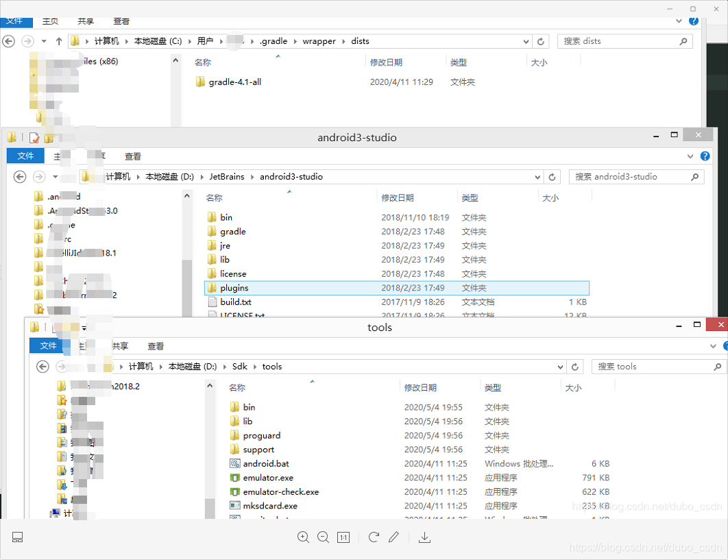Sort android3-studio files by 类型 column
728x560 pixels.
pyautogui.click(x=470, y=198)
